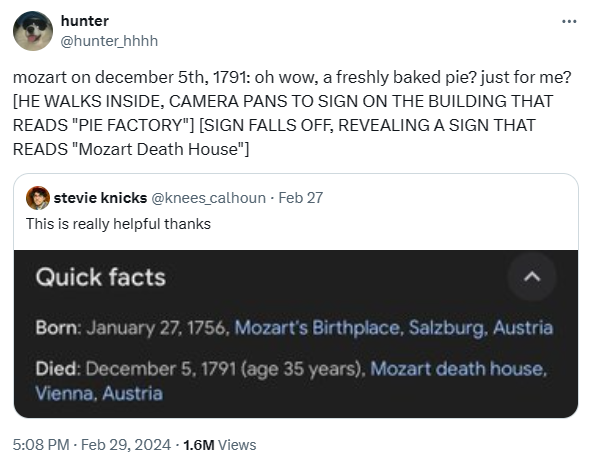Open quoted tweet text 'This is really helpful thanks'

point(118,224)
